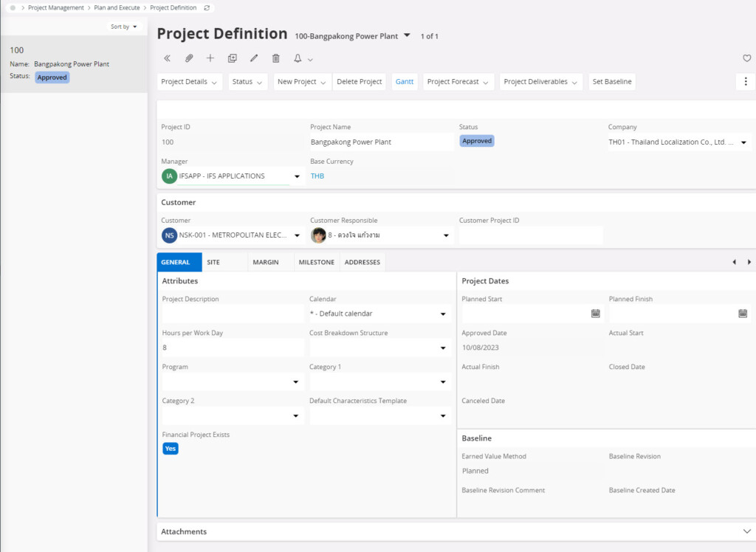Image resolution: width=756 pixels, height=552 pixels.
Task: Open the Project Details dropdown
Action: coord(190,82)
